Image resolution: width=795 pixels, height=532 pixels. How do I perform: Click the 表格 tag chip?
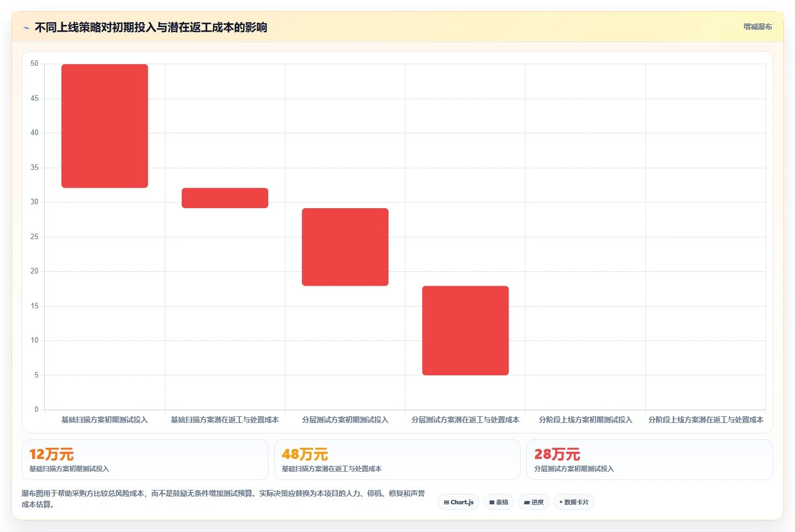[499, 502]
